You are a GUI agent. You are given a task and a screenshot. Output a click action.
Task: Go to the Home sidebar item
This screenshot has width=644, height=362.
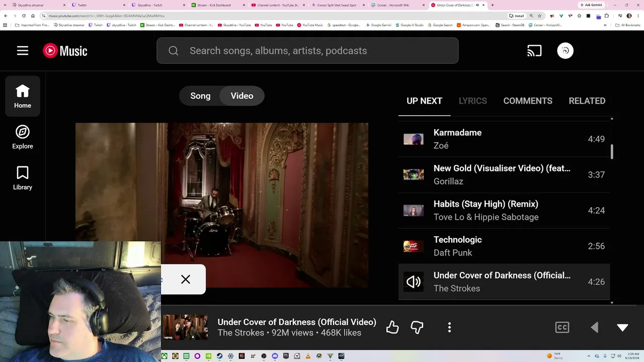(23, 96)
